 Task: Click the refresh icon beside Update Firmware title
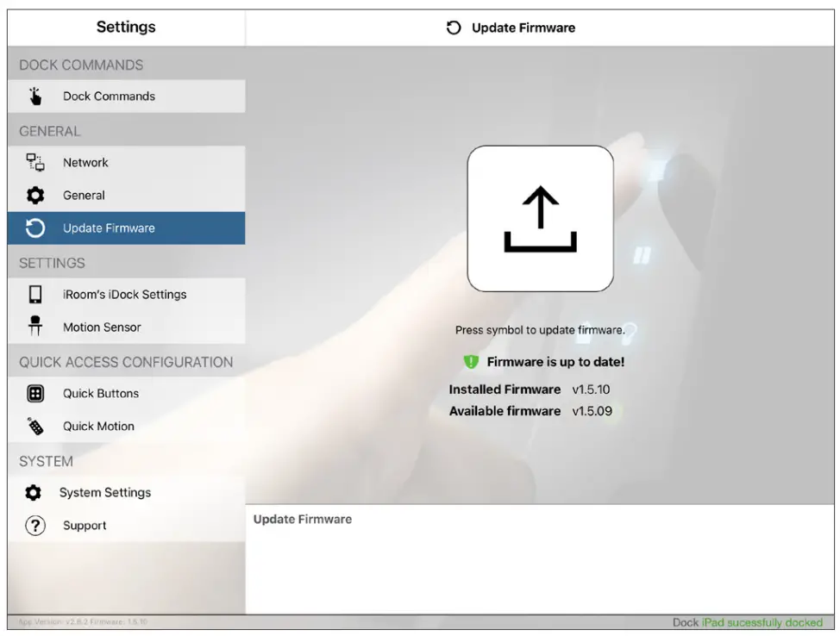453,27
